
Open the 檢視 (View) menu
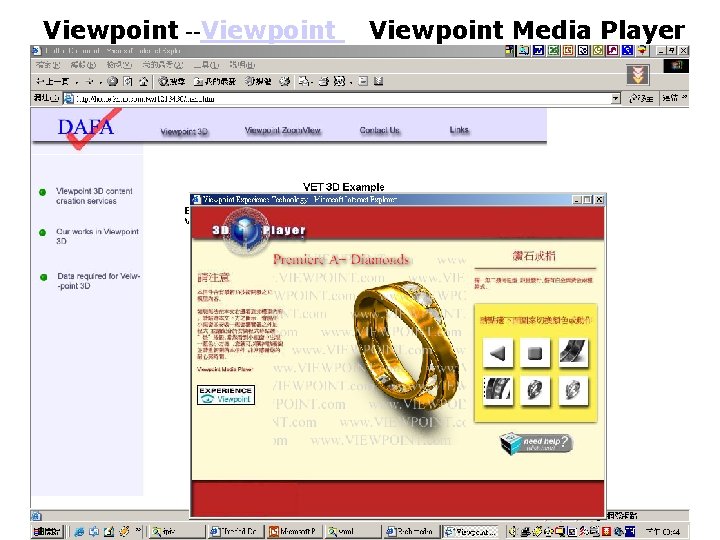click(x=119, y=65)
